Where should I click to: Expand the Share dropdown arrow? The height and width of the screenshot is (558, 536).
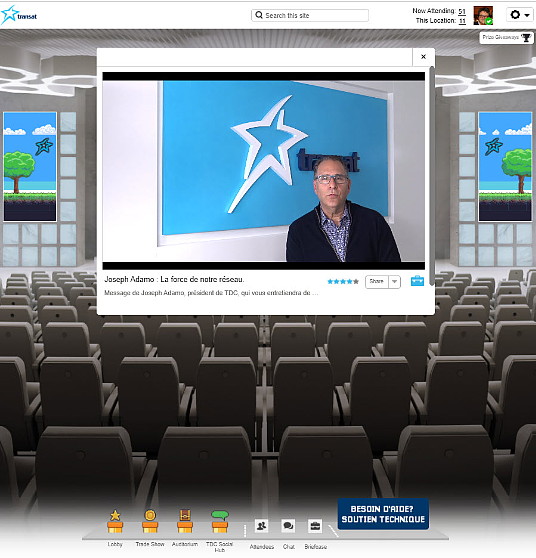394,281
